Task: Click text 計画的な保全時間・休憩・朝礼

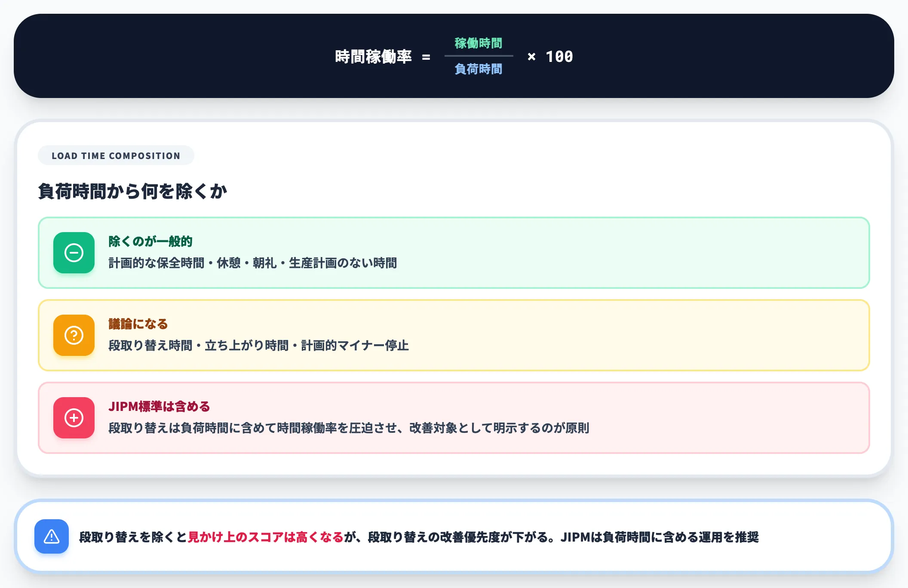Action: point(193,263)
